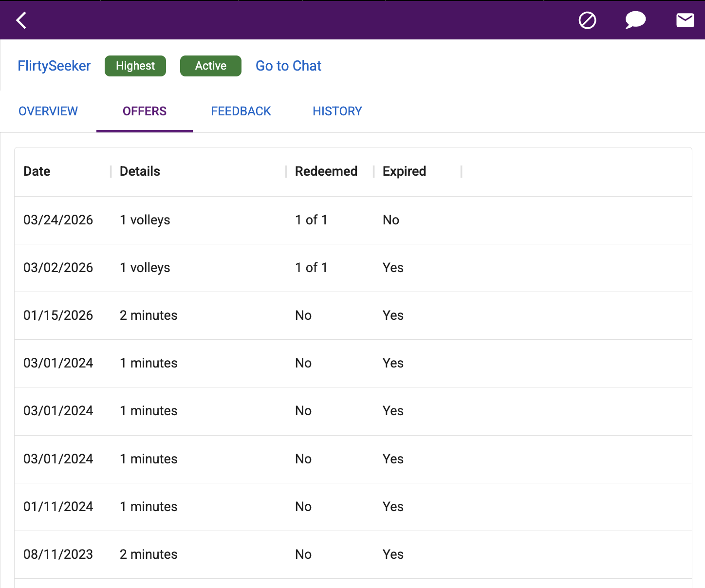This screenshot has width=705, height=588.
Task: Select the OFFERS tab
Action: pyautogui.click(x=145, y=111)
